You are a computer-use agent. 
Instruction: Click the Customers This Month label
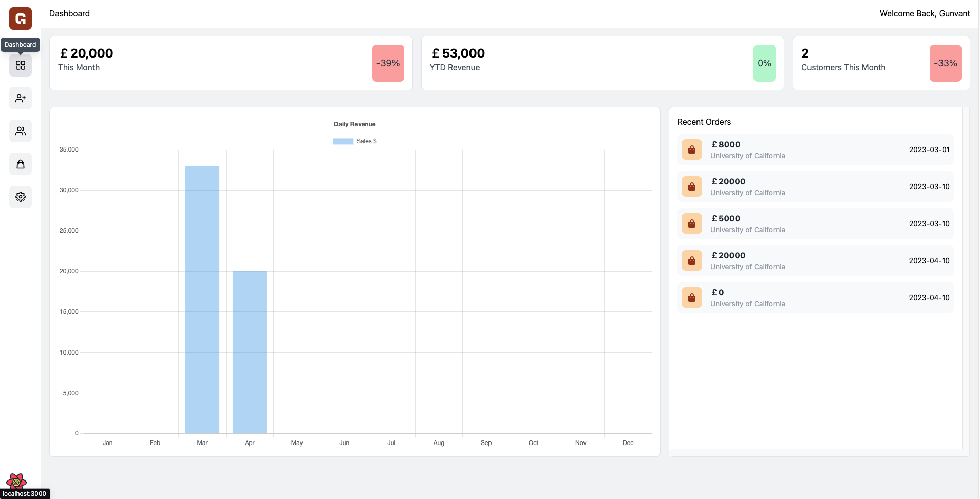843,67
